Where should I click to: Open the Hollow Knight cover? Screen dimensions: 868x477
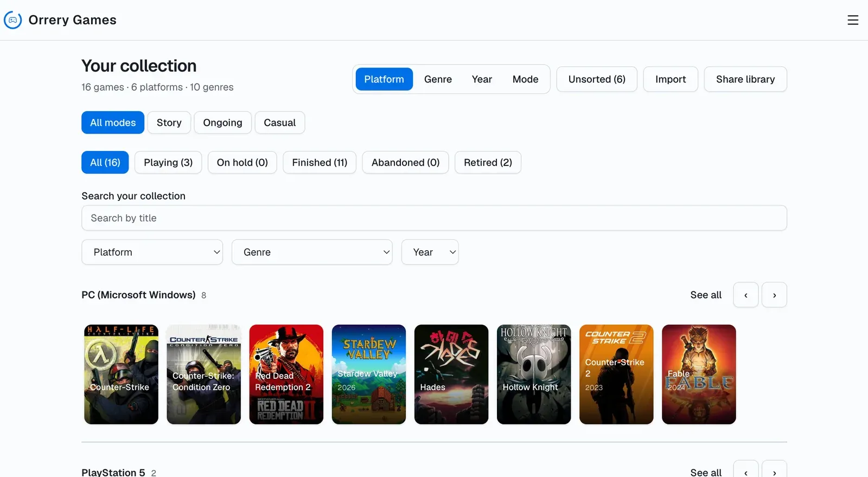point(534,374)
